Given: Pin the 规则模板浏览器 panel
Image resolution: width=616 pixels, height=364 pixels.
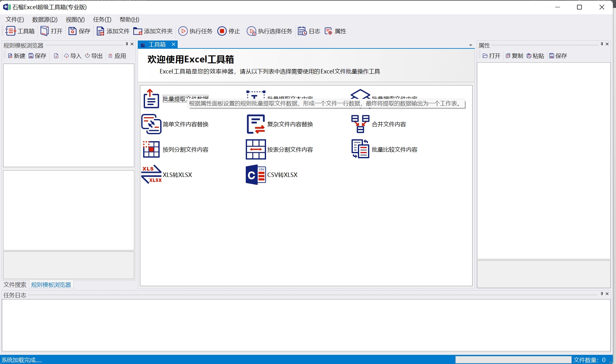Looking at the screenshot, I should (x=127, y=44).
